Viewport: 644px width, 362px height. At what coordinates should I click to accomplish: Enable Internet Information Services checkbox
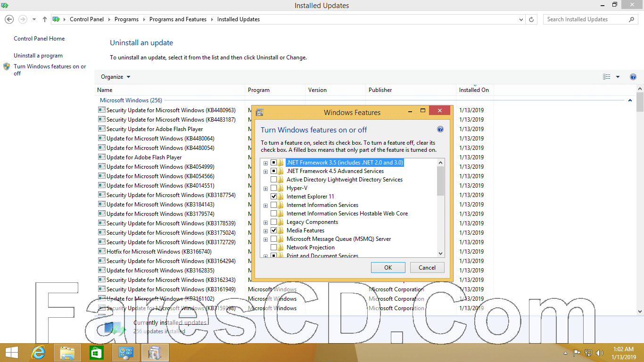click(x=273, y=205)
